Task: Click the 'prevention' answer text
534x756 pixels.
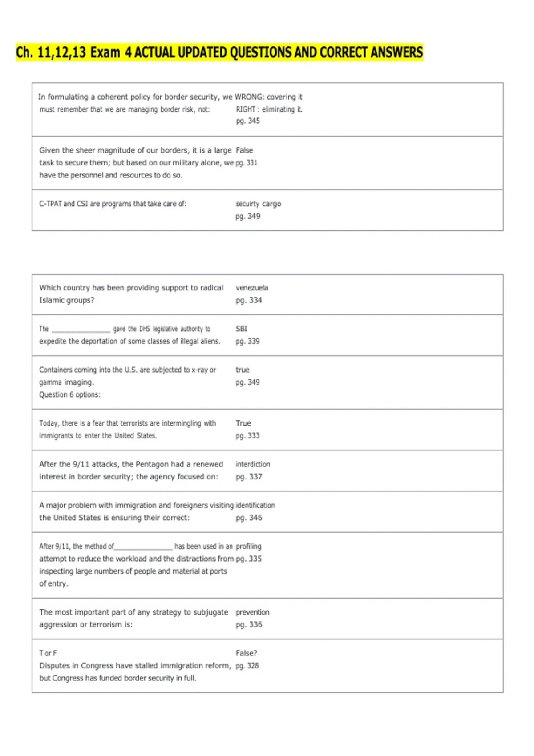Action: click(252, 612)
